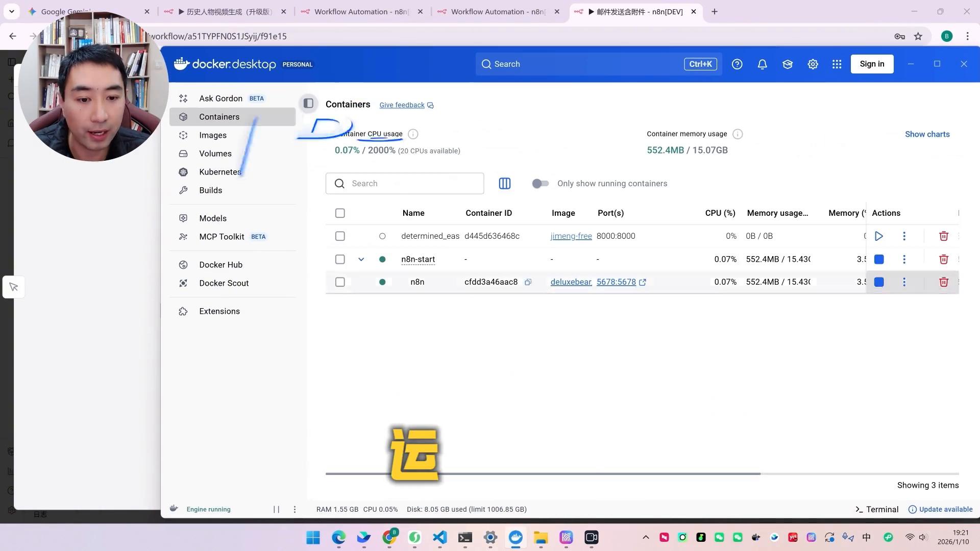The image size is (980, 551).
Task: Pause Docker engine in status bar
Action: 276,509
